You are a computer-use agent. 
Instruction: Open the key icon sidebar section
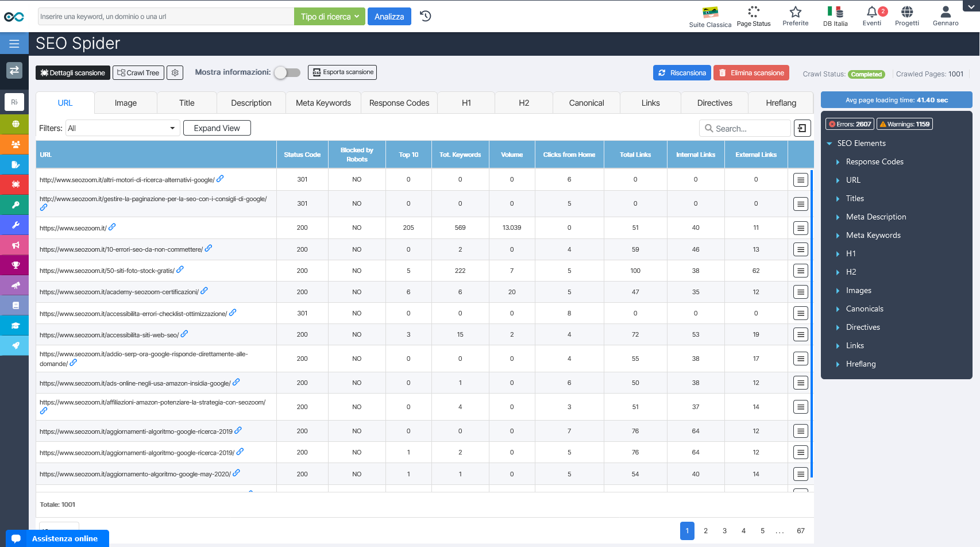[x=14, y=205]
